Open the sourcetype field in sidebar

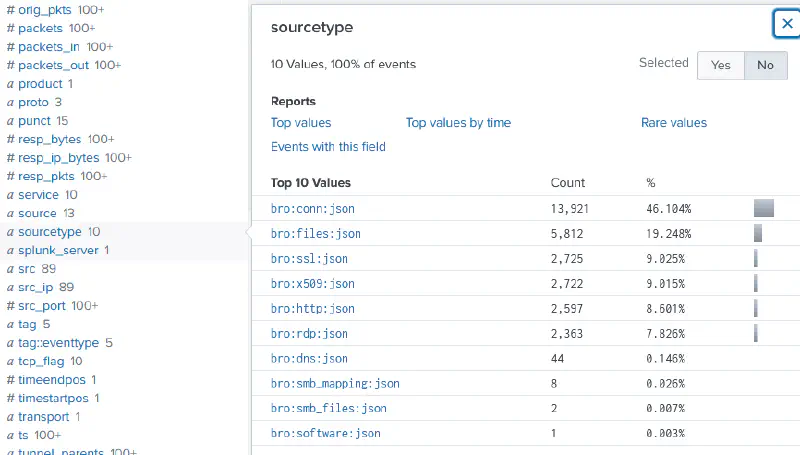[x=51, y=232]
